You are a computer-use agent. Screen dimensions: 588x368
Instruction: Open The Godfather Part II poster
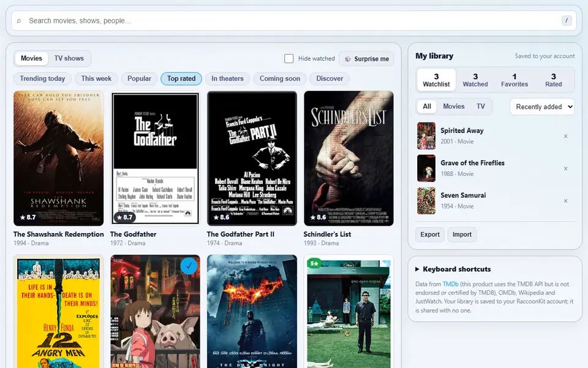[x=252, y=158]
